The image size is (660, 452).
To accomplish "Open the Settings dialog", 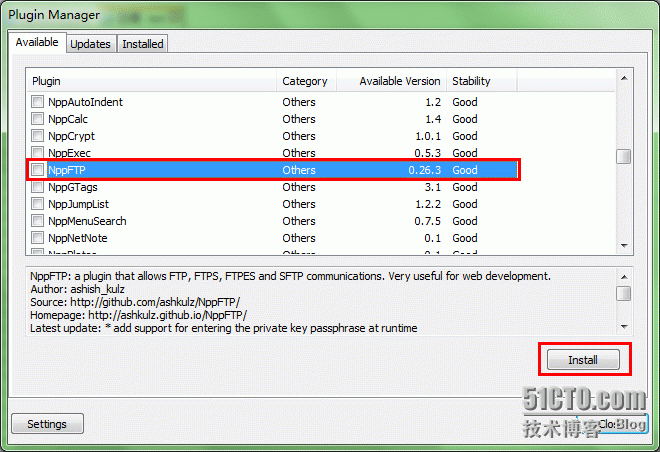I will (x=47, y=424).
